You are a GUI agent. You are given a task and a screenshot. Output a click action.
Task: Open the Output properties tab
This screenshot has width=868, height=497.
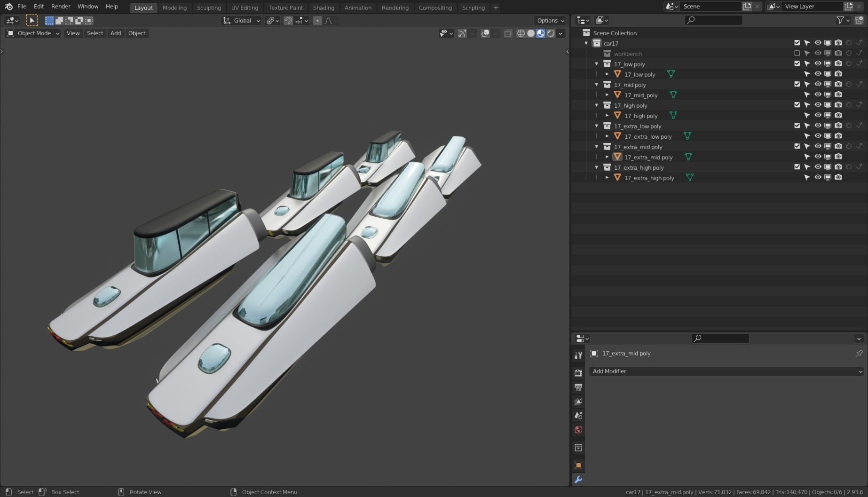click(x=578, y=387)
